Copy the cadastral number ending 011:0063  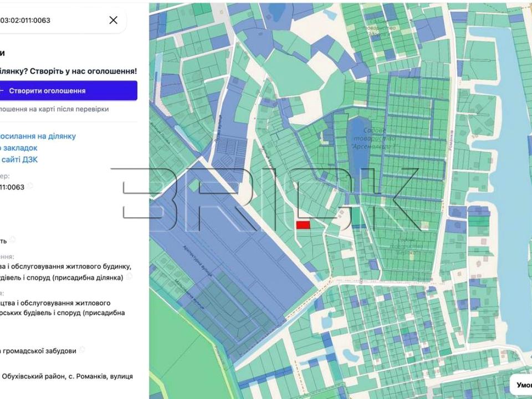point(30,186)
